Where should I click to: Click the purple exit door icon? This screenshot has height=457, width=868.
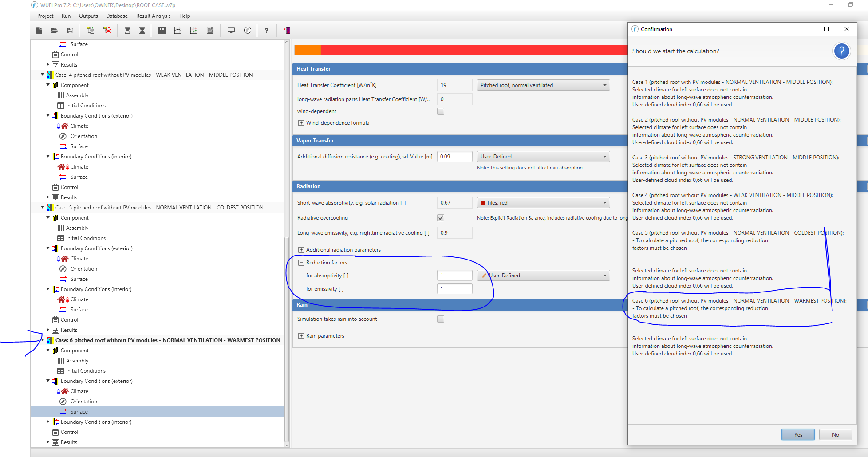pos(287,30)
